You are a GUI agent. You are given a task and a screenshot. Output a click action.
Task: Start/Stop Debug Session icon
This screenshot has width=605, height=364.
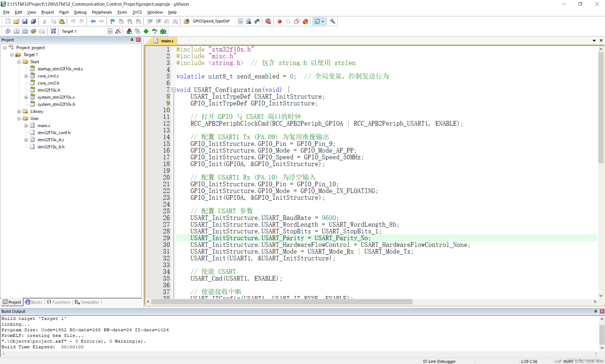(x=268, y=21)
